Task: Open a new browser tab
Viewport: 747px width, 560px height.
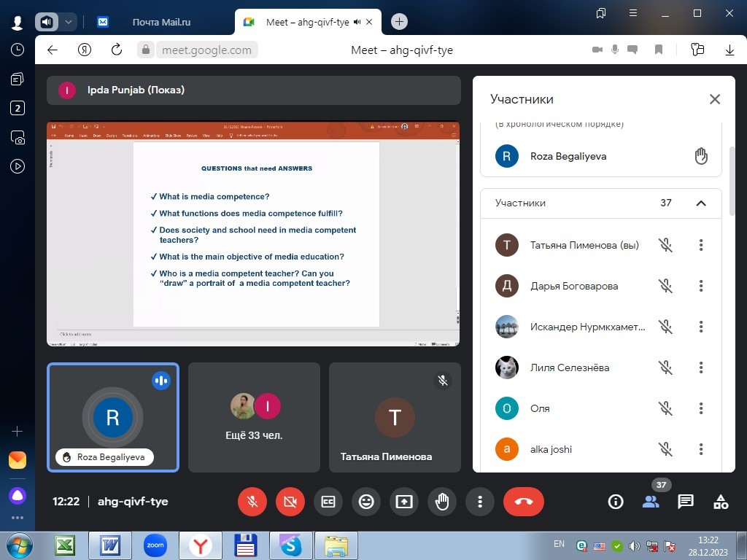Action: click(x=399, y=22)
